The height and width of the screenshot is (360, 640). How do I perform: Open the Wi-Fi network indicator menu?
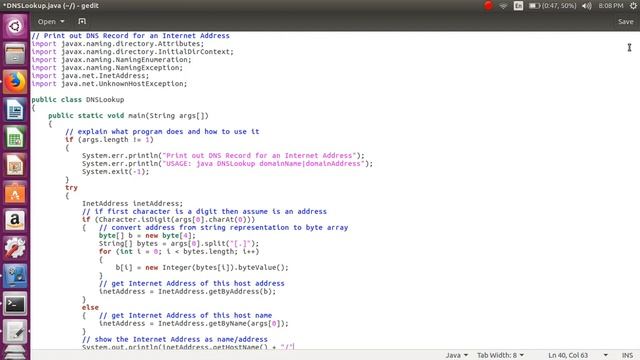click(x=503, y=6)
